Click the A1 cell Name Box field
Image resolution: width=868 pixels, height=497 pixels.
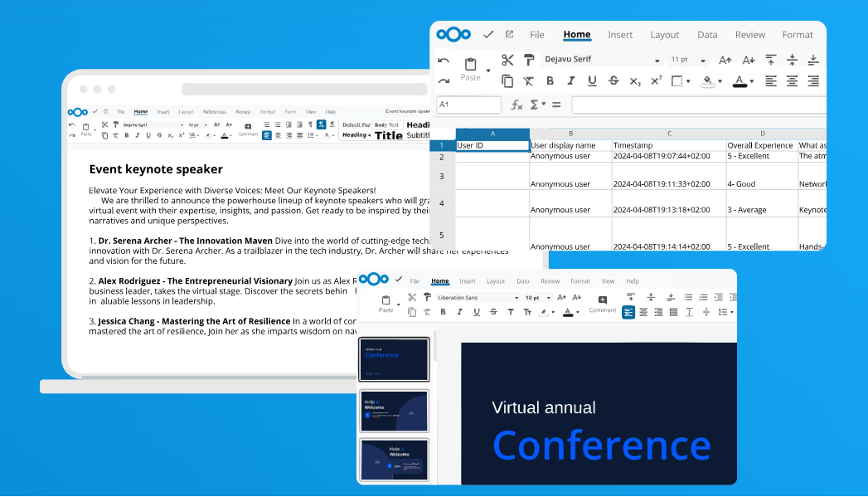(x=468, y=105)
